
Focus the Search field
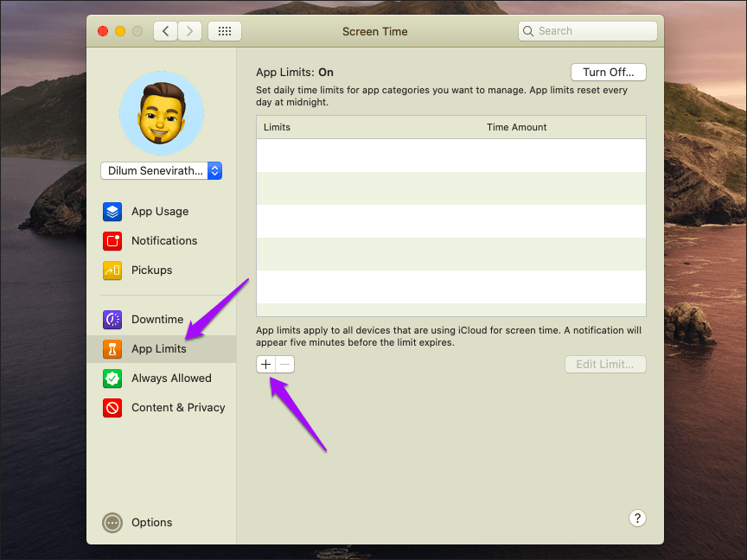pyautogui.click(x=588, y=31)
